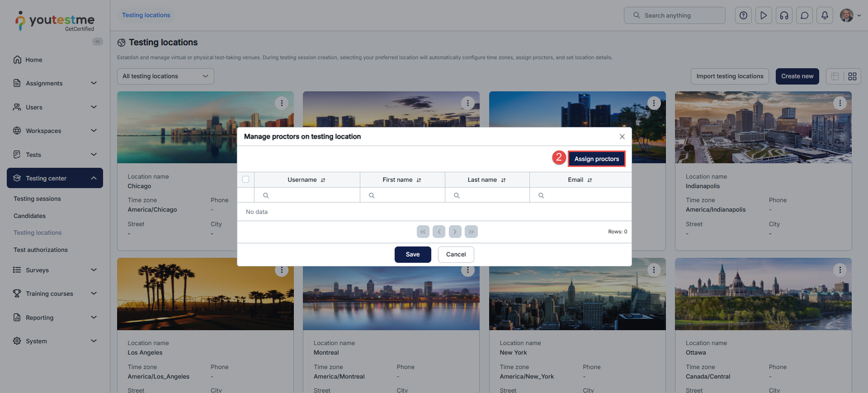Click the headphones support icon
Screen dimensions: 868x393
784,15
